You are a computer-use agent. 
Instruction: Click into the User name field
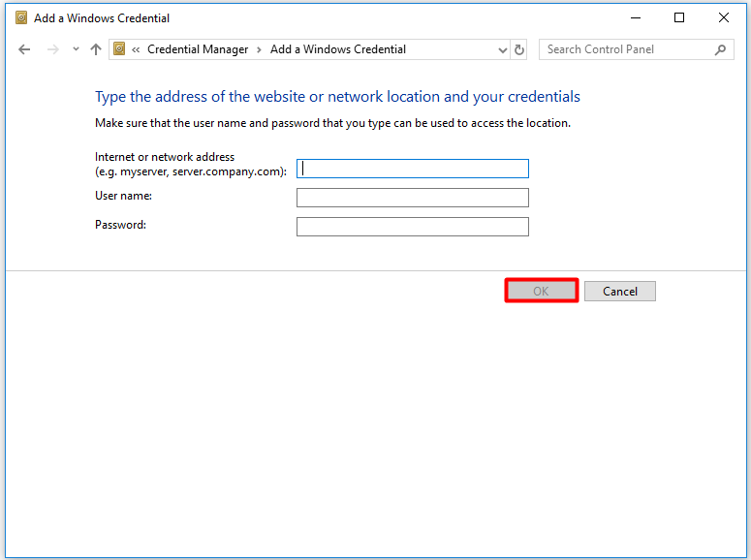point(413,198)
